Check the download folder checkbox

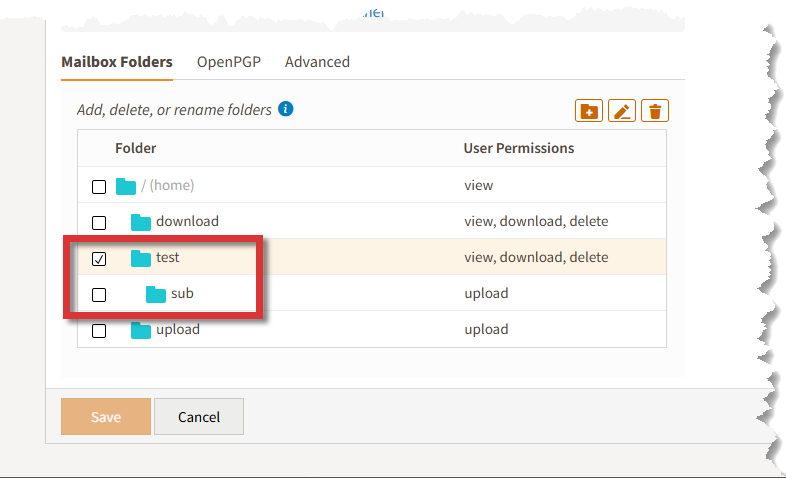99,223
